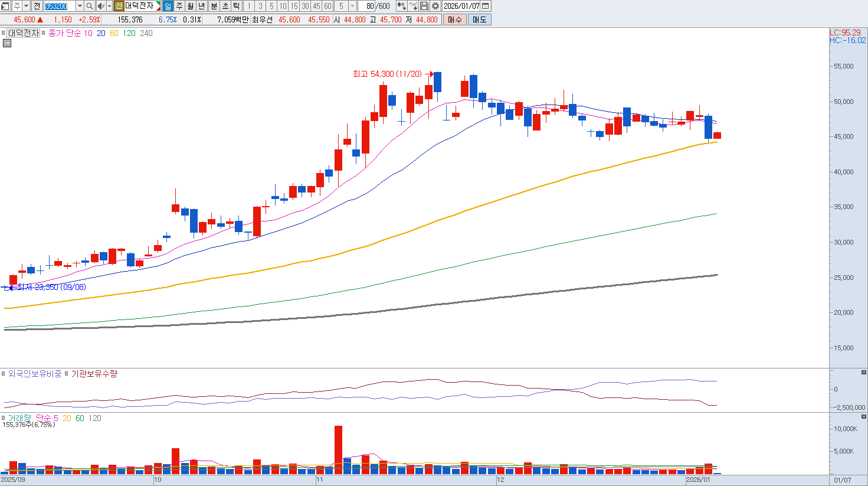This screenshot has height=486, width=868.
Task: Open the calendar date picker icon
Action: pos(486,6)
